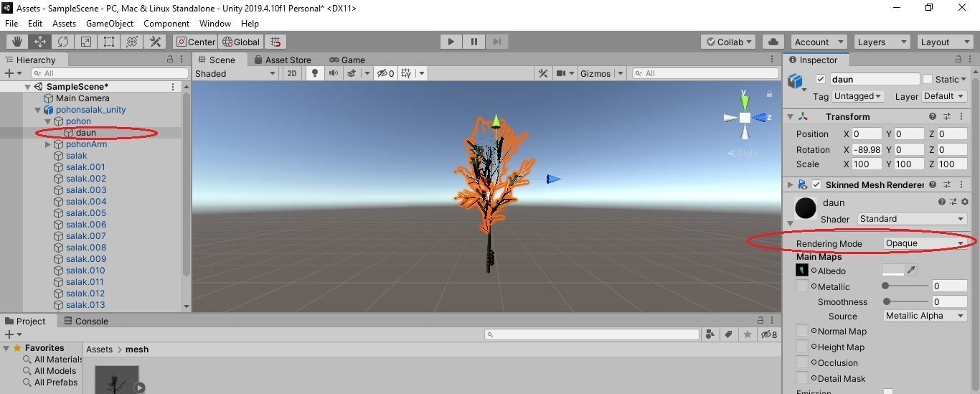The image size is (980, 394).
Task: Switch to the Console tab
Action: 86,321
